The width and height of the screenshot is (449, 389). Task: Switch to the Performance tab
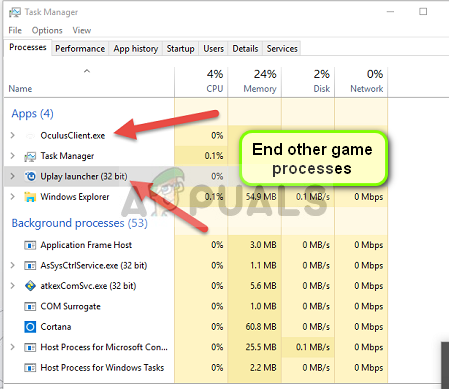pyautogui.click(x=80, y=49)
